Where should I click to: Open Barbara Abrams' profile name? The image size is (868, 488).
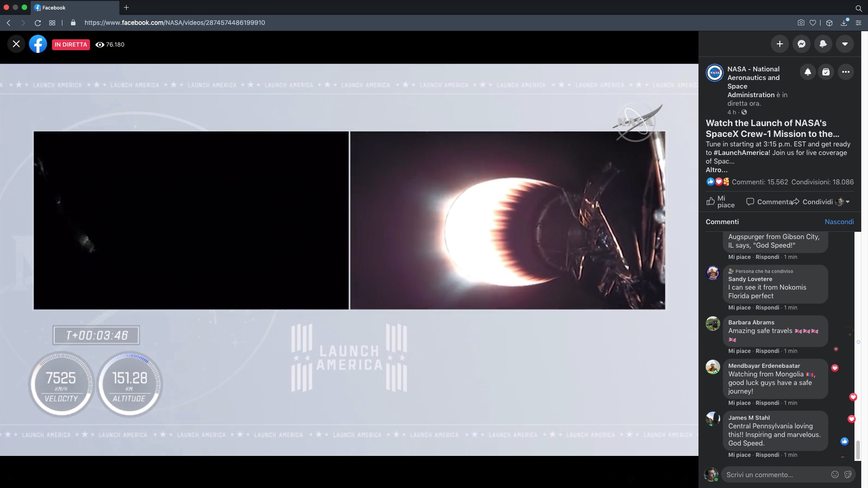(x=751, y=322)
